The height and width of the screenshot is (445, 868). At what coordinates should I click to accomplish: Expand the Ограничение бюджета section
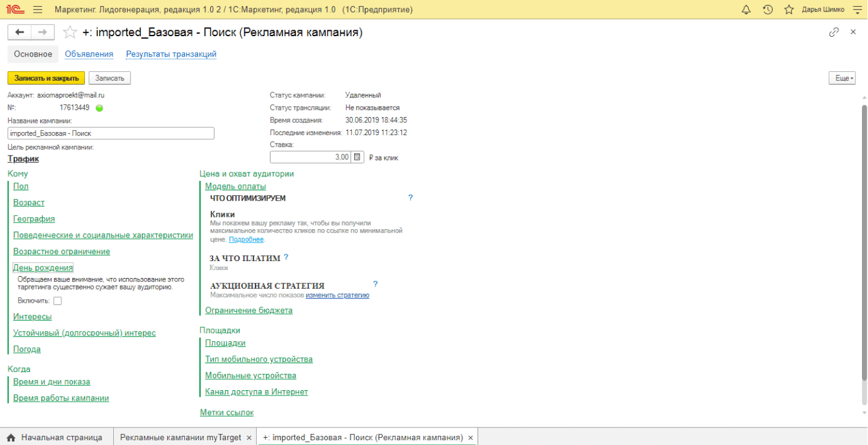(248, 311)
